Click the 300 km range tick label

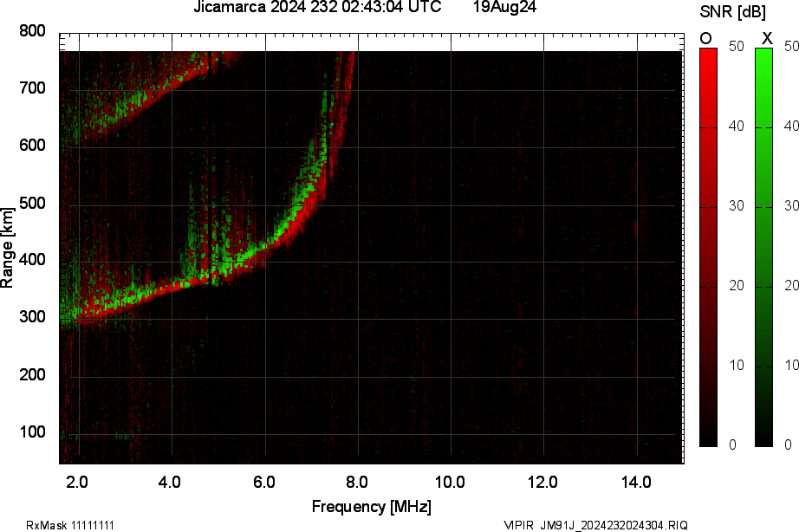(x=32, y=318)
